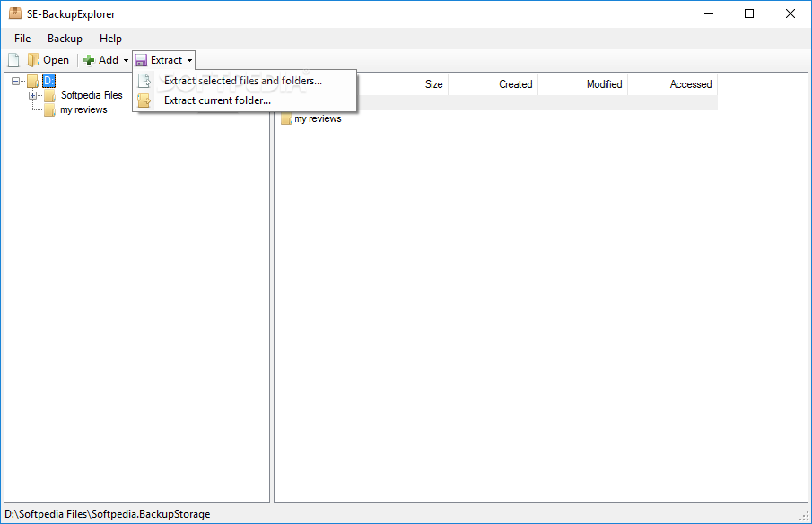Select my reviews in the file list
Viewport: 812px width, 524px height.
coord(318,119)
